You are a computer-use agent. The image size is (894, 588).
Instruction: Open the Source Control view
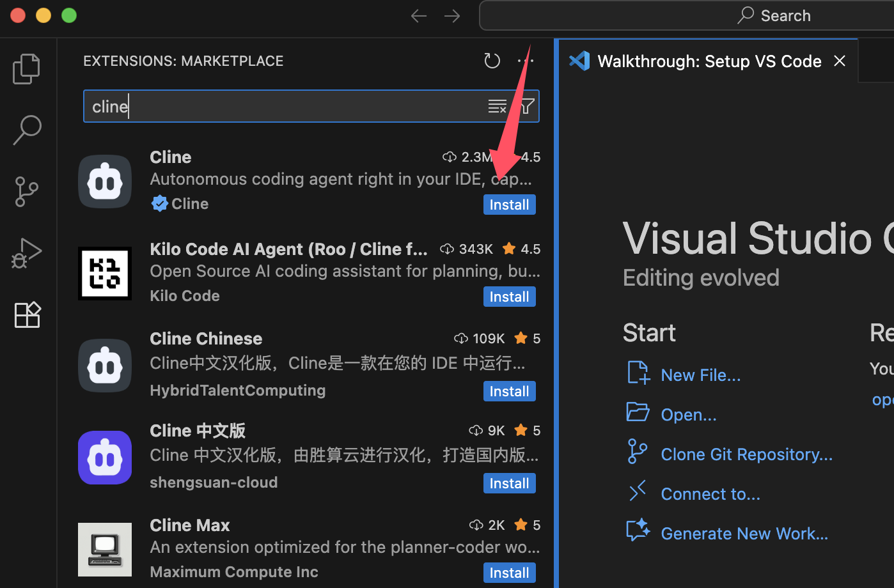point(26,192)
